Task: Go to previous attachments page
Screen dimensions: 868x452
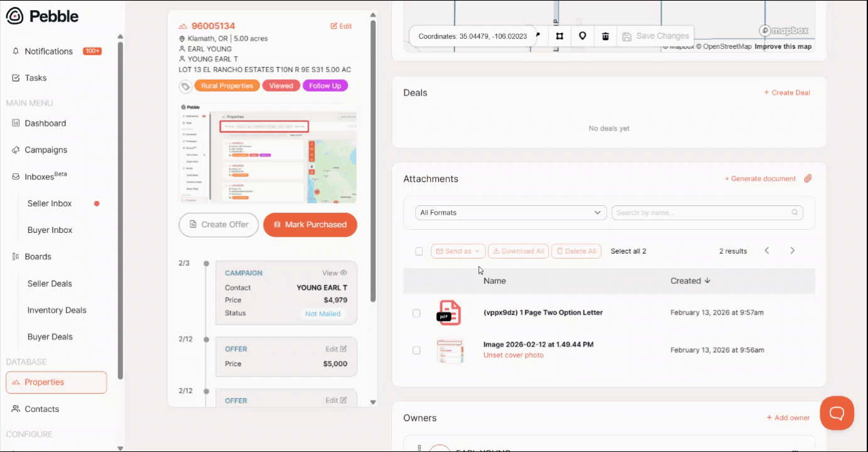Action: coord(767,250)
